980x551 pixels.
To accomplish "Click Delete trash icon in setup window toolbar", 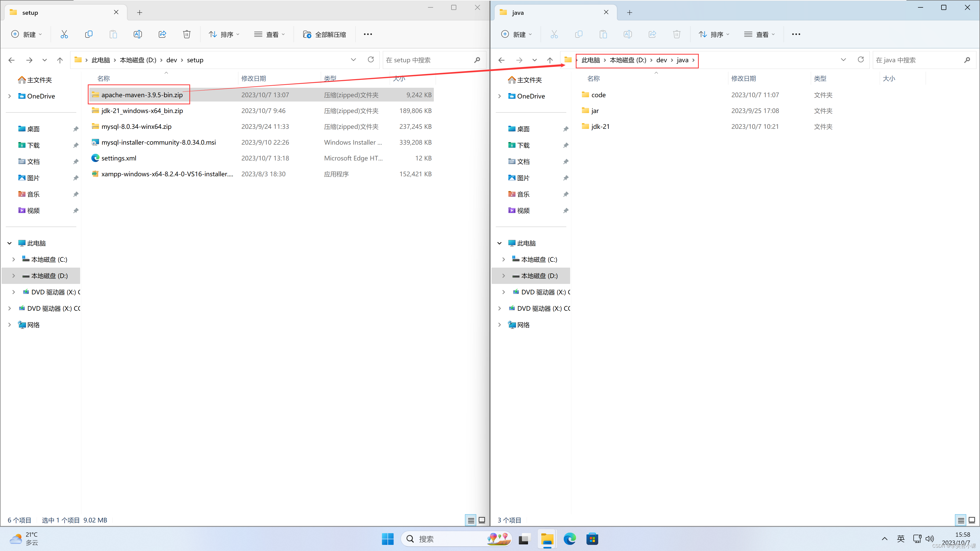I will [187, 34].
